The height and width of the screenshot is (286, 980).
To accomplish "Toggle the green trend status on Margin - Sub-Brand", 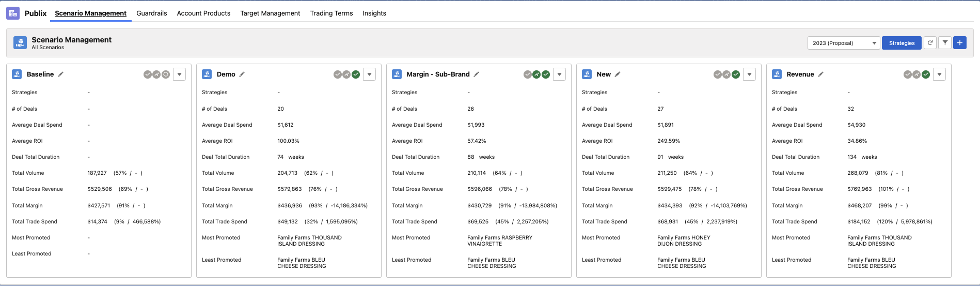I will (536, 74).
